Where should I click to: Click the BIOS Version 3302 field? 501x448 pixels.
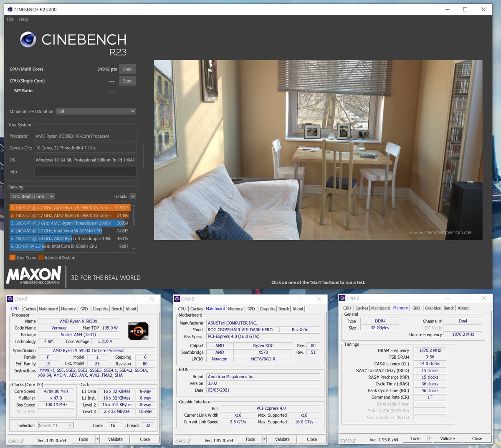pyautogui.click(x=263, y=383)
